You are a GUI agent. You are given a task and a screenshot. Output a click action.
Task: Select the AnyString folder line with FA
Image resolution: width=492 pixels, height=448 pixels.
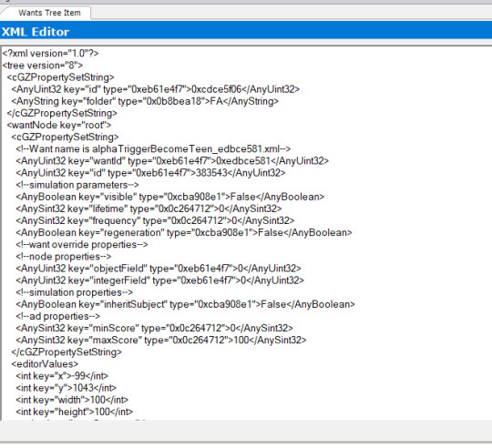pos(145,101)
